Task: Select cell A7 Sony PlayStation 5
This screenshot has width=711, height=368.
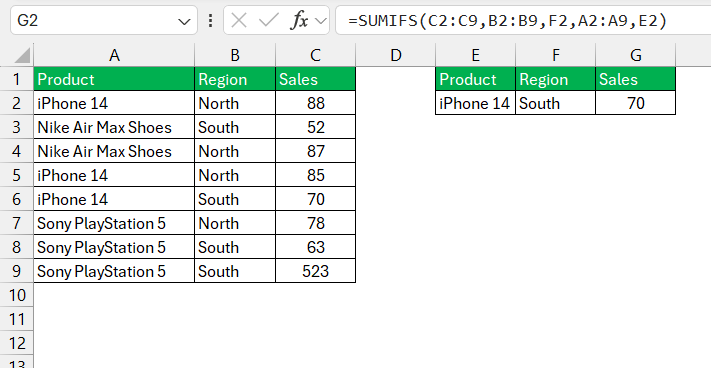Action: coord(114,223)
